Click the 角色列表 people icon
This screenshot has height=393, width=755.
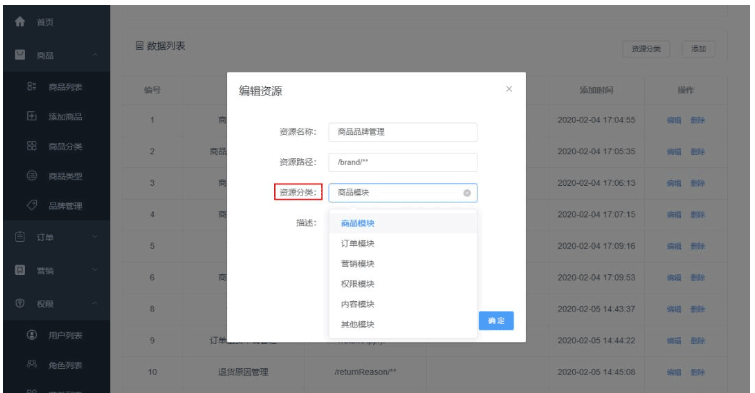(x=32, y=365)
